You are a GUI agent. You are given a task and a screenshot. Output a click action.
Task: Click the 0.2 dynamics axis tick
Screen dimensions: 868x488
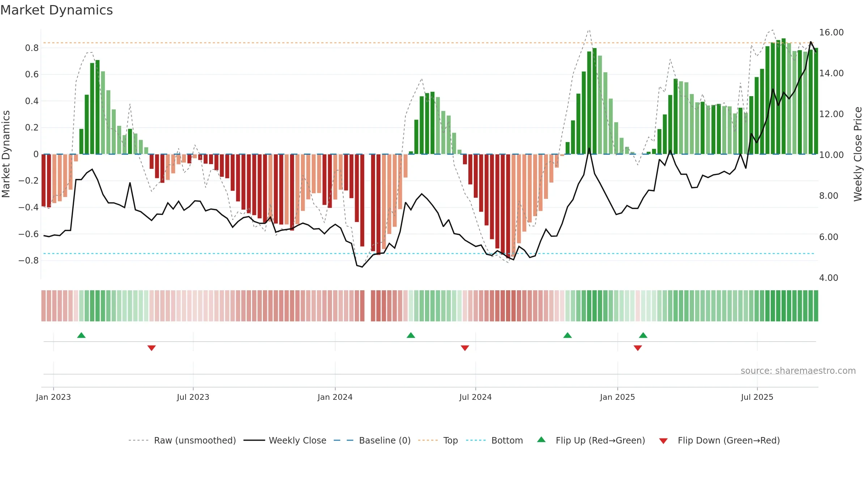pos(32,127)
